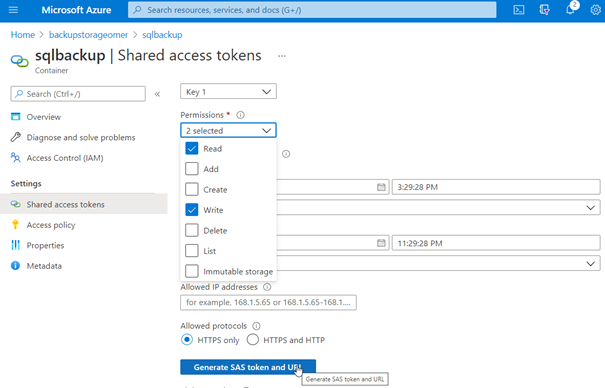Screen dimensions: 605x388
Task: Collapse the Permissions '2 selected' dropdown
Action: click(x=228, y=130)
